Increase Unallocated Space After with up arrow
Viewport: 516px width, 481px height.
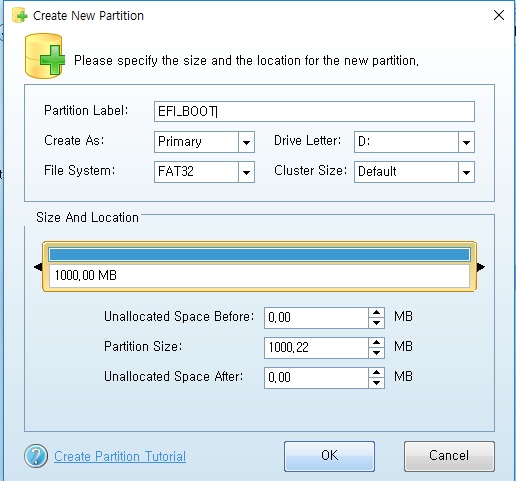click(x=377, y=373)
